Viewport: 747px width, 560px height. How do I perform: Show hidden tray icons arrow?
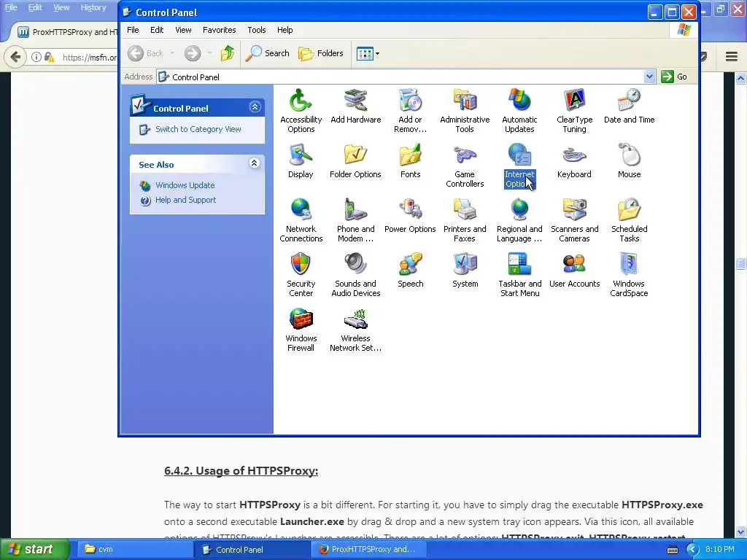click(x=692, y=550)
